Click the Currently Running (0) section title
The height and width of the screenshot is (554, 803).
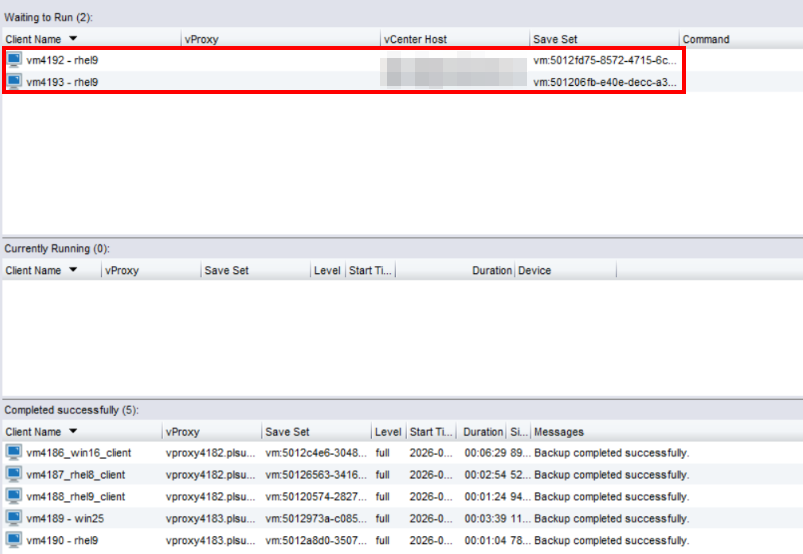coord(57,249)
